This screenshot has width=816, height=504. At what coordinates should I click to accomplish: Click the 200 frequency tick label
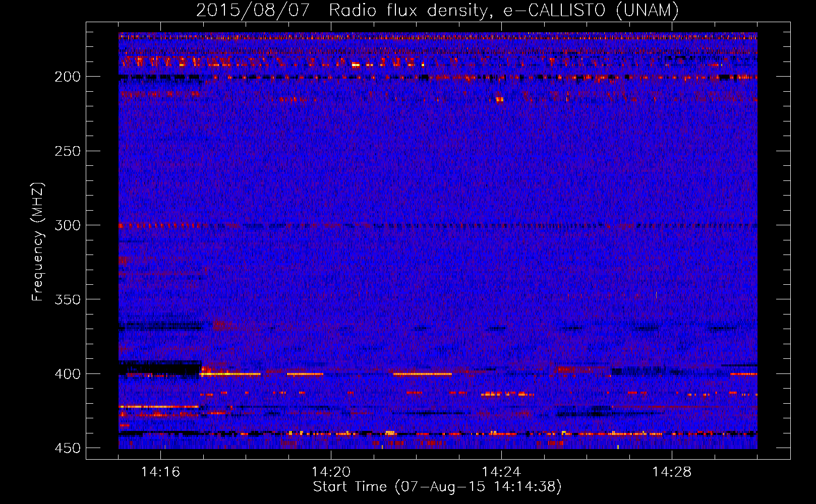click(x=68, y=77)
